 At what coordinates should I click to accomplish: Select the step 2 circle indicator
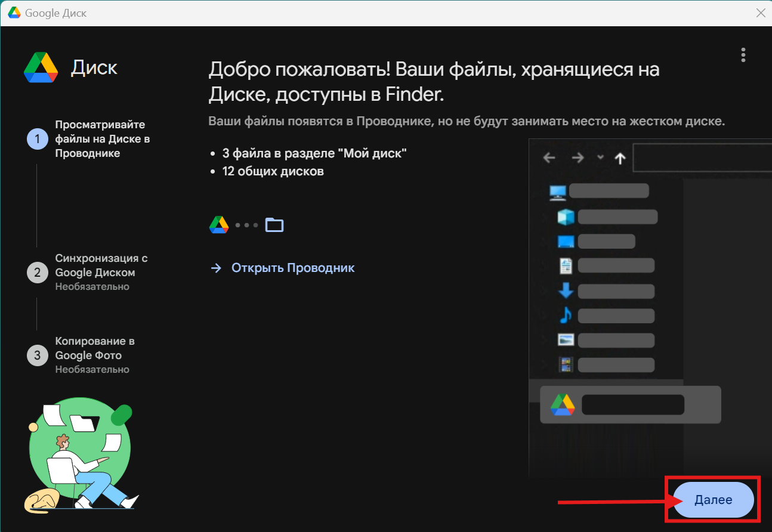coord(37,273)
